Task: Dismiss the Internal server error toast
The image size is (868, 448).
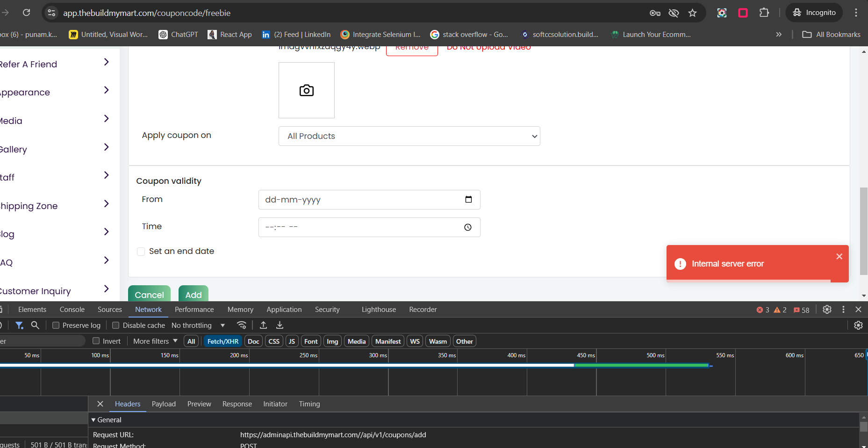Action: tap(839, 256)
